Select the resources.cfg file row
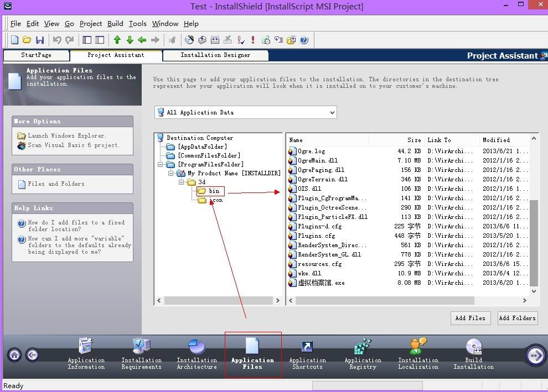The width and height of the screenshot is (548, 392). click(x=408, y=264)
